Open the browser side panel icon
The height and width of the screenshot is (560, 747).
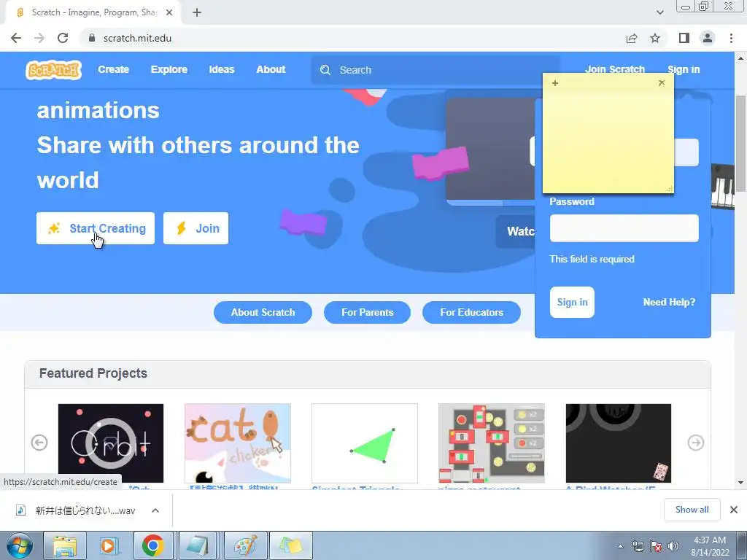pos(684,38)
